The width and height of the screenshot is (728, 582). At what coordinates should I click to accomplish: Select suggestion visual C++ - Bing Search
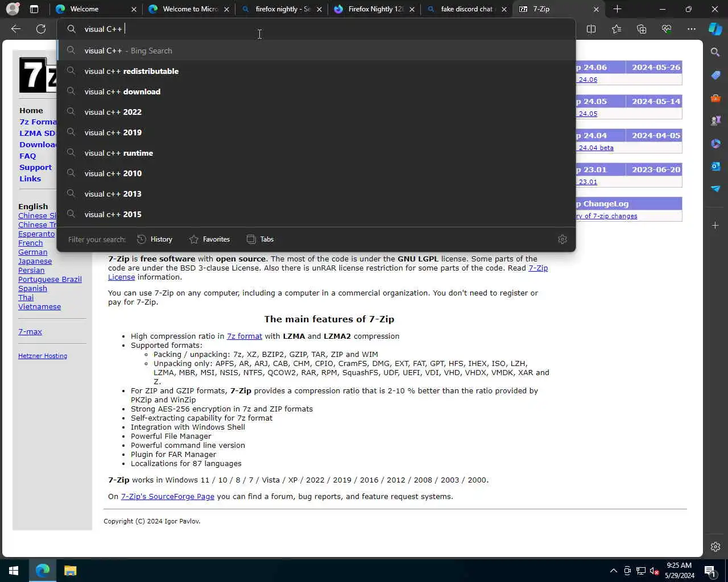pos(316,51)
